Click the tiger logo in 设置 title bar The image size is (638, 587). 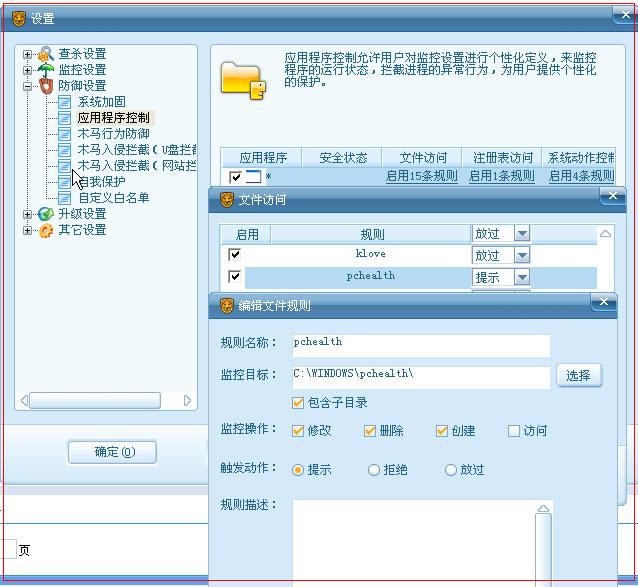click(x=19, y=19)
